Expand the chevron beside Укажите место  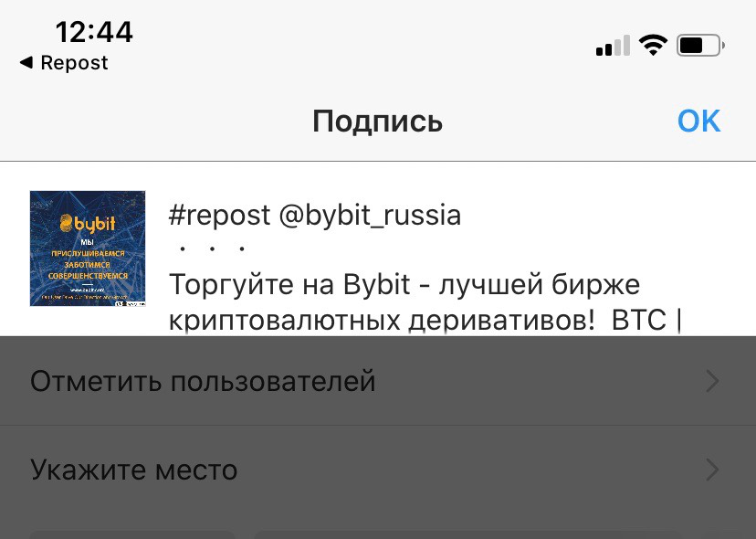[x=712, y=470]
